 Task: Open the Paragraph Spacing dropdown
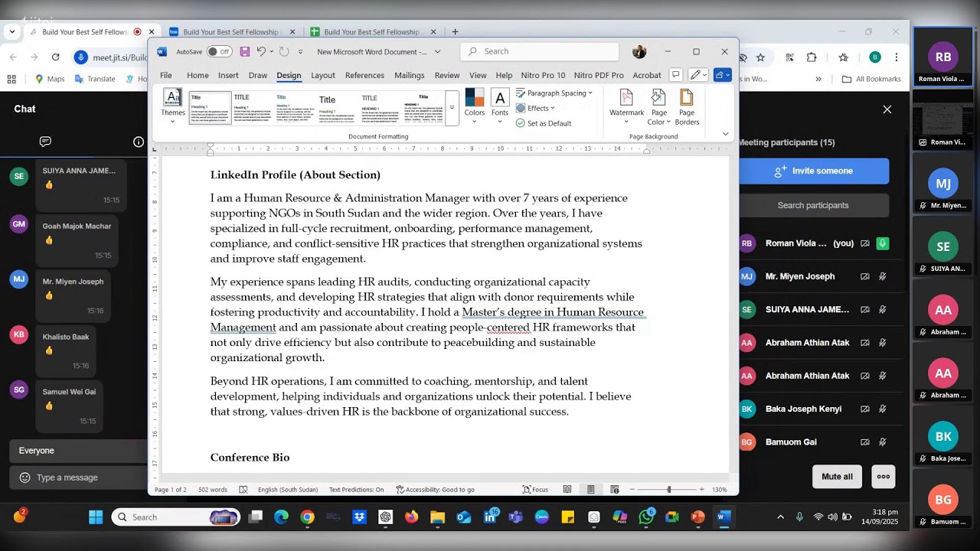pos(554,93)
